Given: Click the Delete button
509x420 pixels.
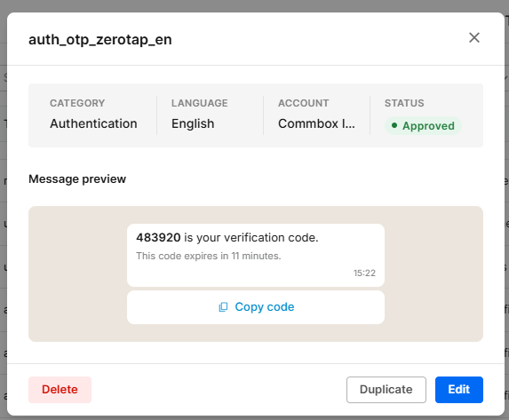Looking at the screenshot, I should [x=60, y=390].
